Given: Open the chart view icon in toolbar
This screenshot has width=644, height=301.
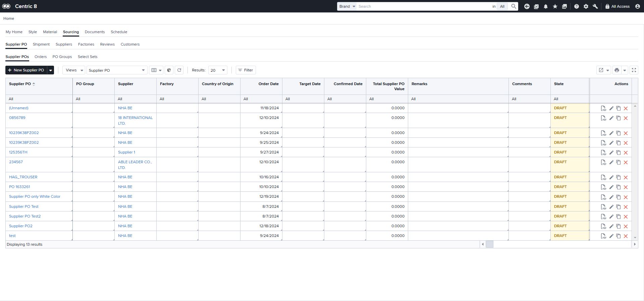Looking at the screenshot, I should point(169,70).
